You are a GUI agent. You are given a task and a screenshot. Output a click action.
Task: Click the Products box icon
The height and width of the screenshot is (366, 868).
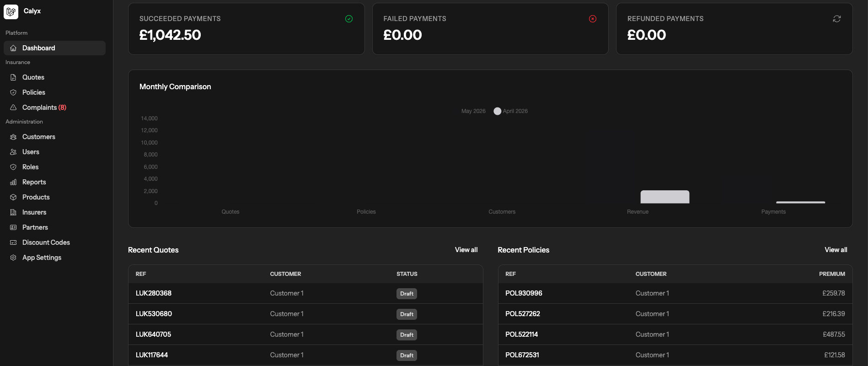coord(13,197)
